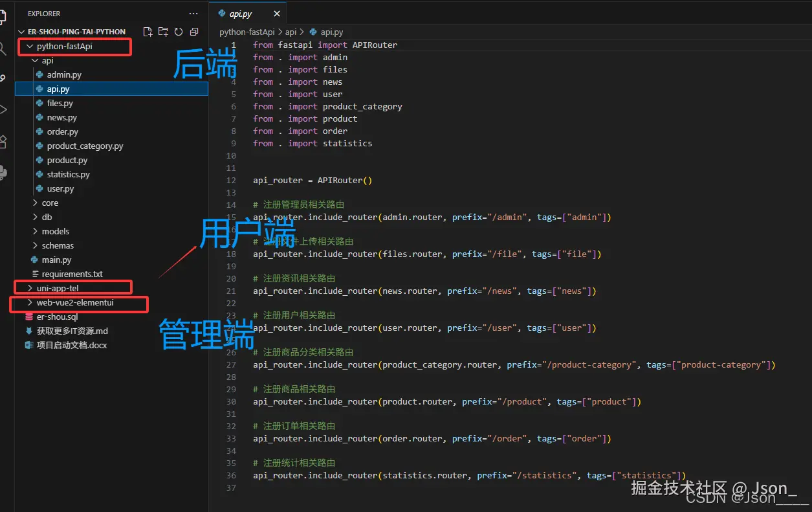This screenshot has height=512, width=812.
Task: Click line number 27 in gutter
Action: coord(232,365)
